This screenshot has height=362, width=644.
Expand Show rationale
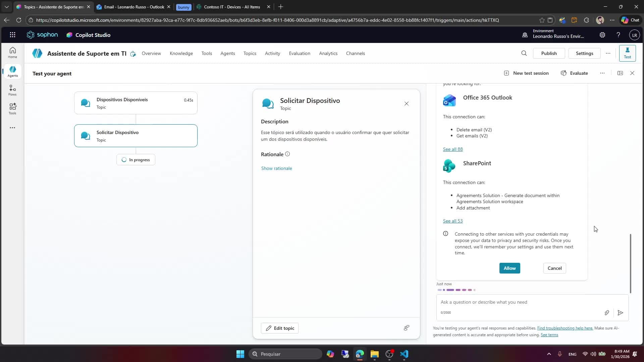tap(276, 168)
